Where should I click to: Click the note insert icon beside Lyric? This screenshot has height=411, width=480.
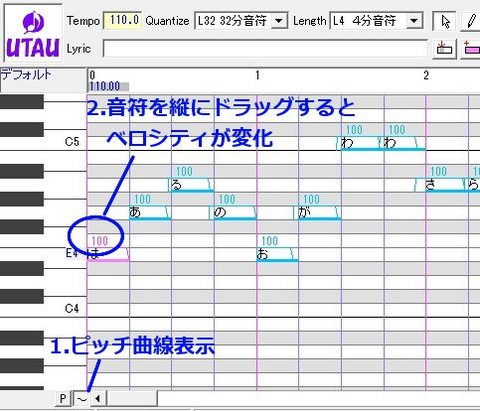[444, 49]
